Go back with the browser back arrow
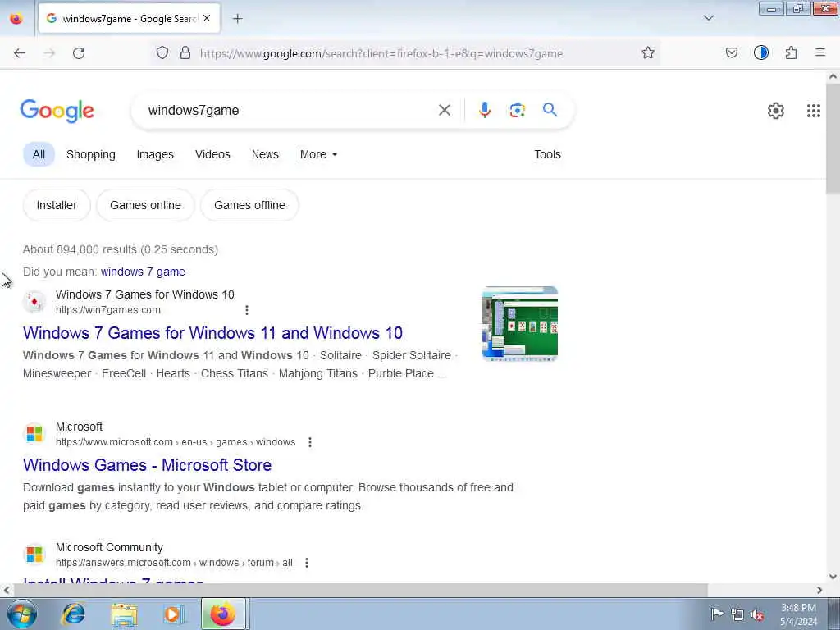 pos(20,53)
